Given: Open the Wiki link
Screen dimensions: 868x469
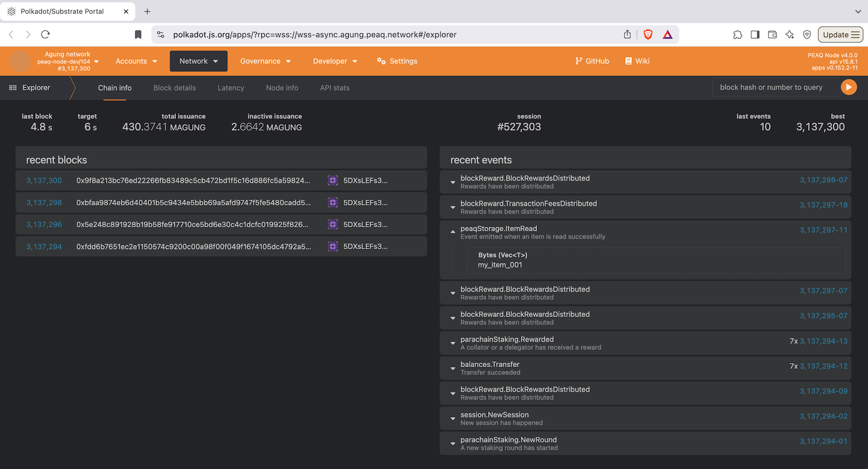Looking at the screenshot, I should click(637, 61).
